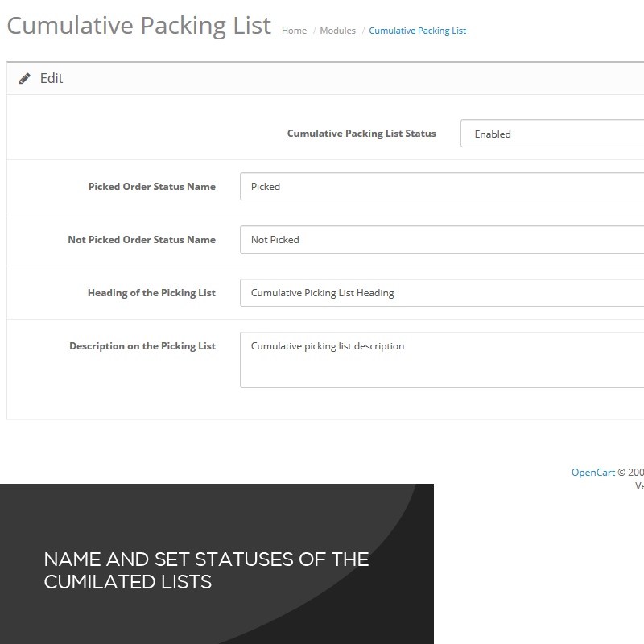Click the large Cumulative Packing List page title
The width and height of the screenshot is (644, 644).
pos(138,25)
